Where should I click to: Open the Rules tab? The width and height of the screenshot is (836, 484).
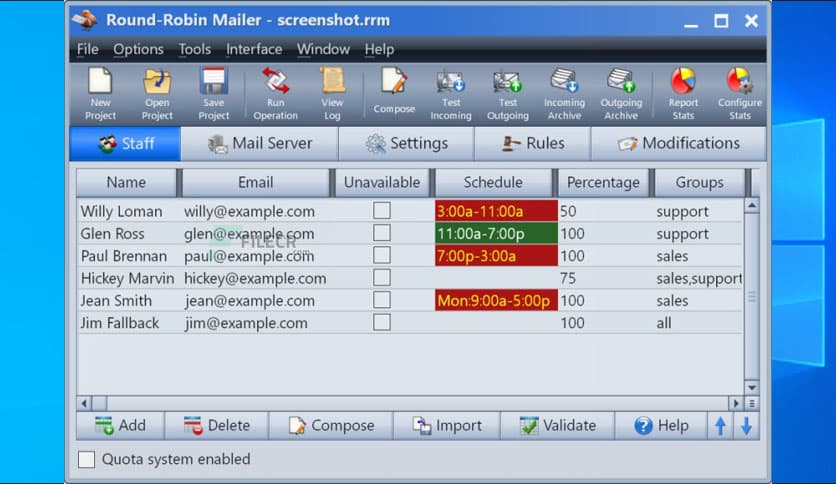533,143
